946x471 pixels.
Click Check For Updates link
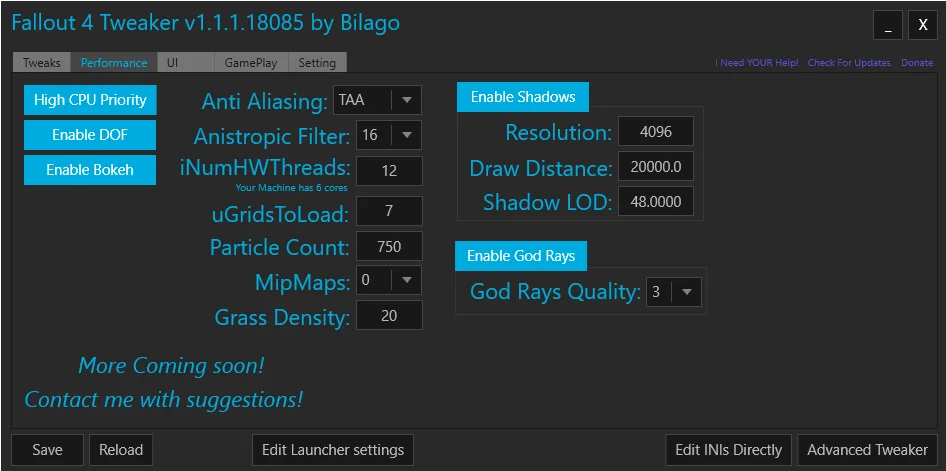coord(849,63)
